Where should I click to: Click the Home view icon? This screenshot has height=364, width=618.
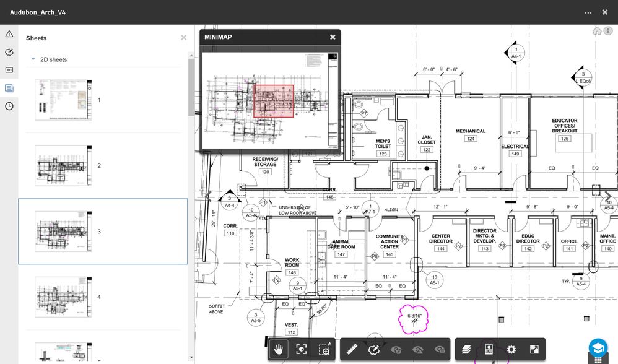click(x=597, y=31)
